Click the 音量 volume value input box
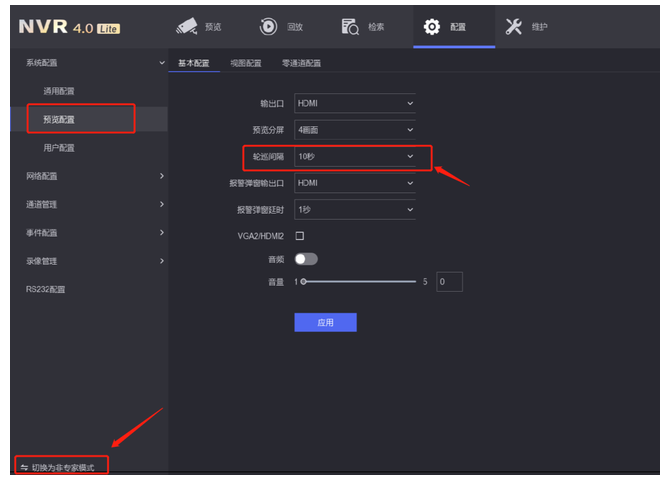 tap(449, 283)
